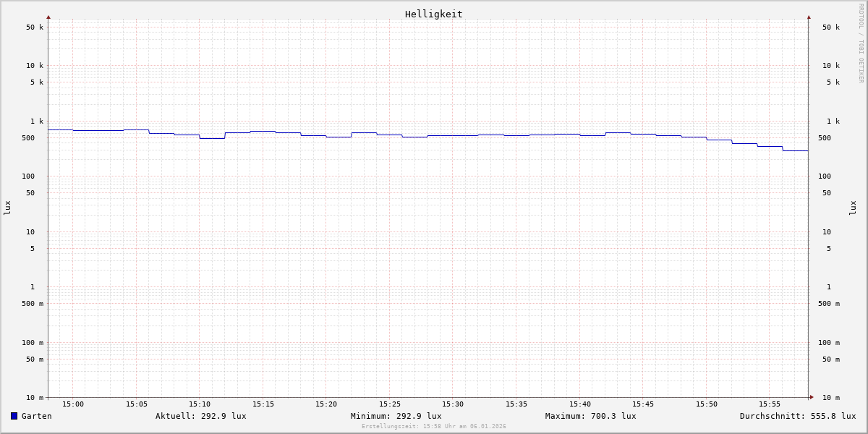
Task: Click the right-side lux axis title
Action: (854, 208)
